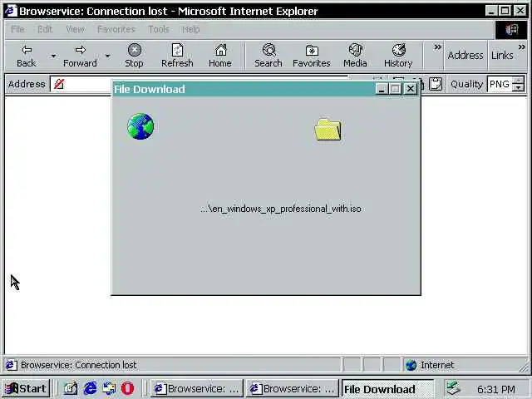This screenshot has height=399, width=532.
Task: Stop loading with the Stop button
Action: click(x=134, y=56)
